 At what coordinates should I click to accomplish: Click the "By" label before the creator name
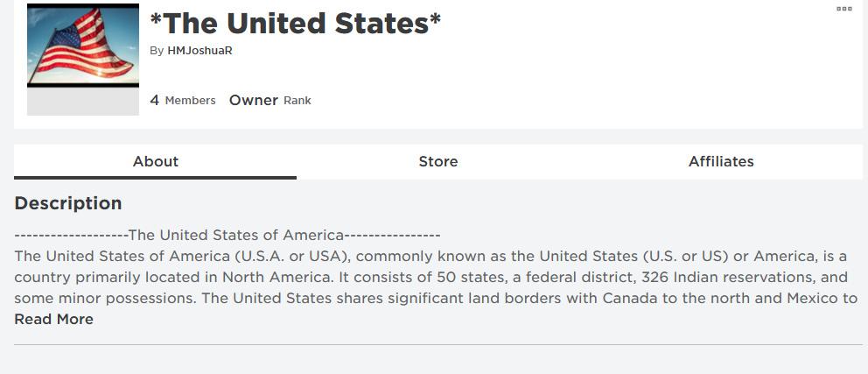click(x=157, y=51)
